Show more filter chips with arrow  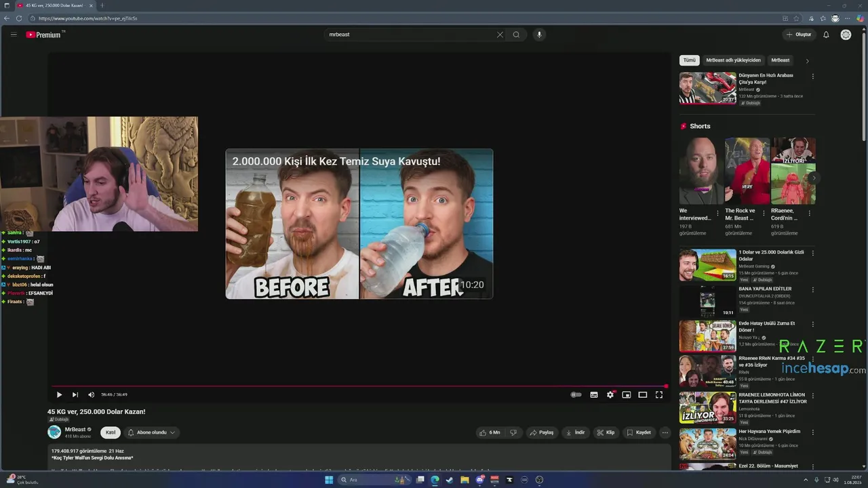point(807,60)
